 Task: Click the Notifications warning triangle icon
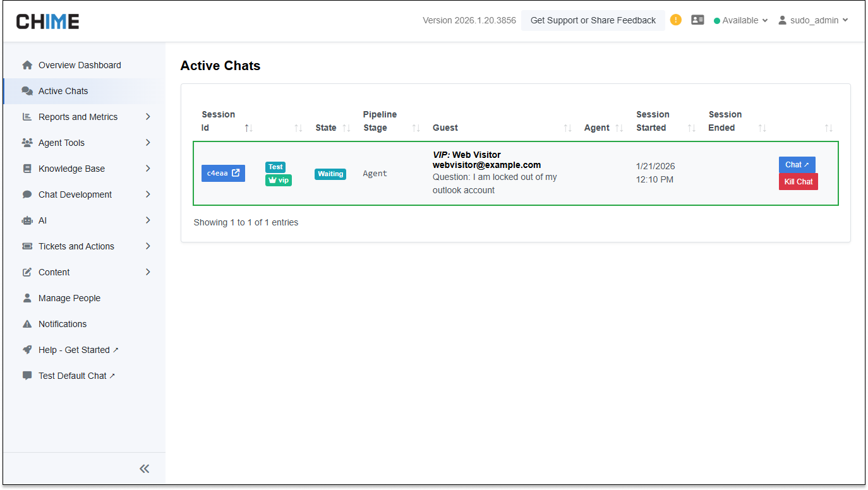[27, 324]
